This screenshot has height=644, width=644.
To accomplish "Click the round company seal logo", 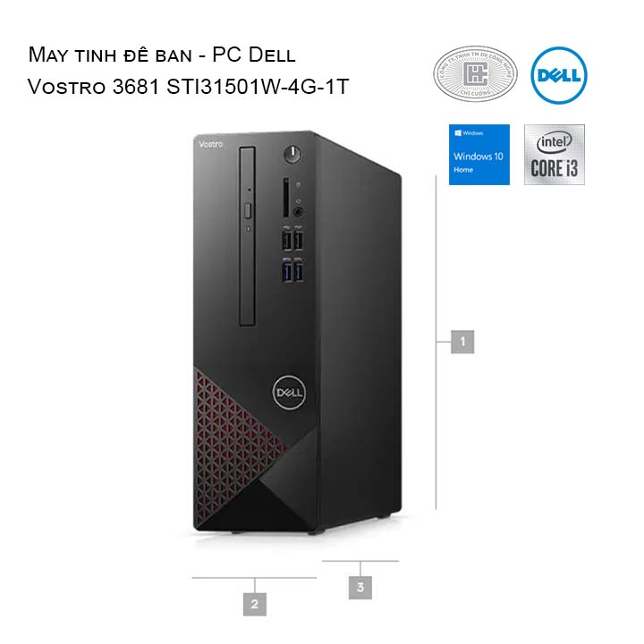I will (475, 74).
